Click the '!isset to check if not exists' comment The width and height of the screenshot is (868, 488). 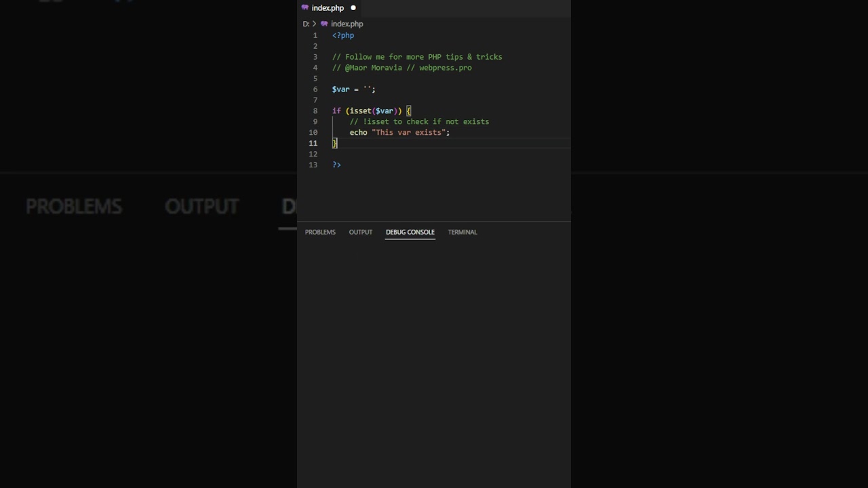point(419,122)
